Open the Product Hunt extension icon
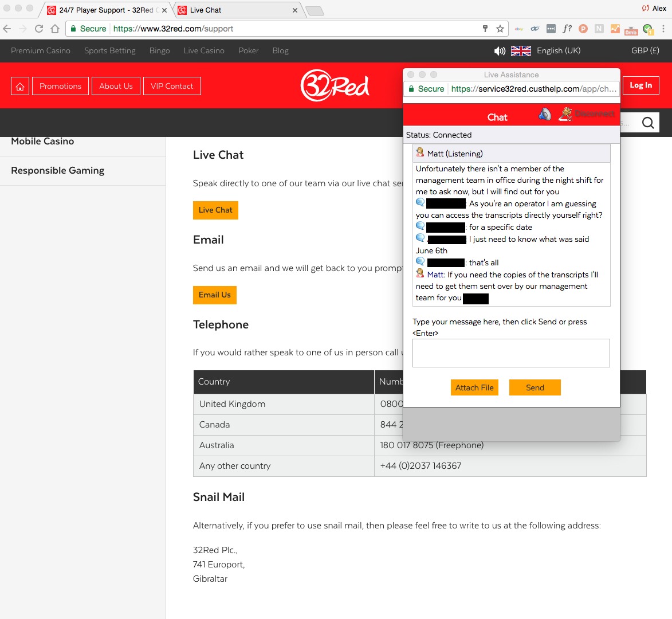 [x=583, y=29]
